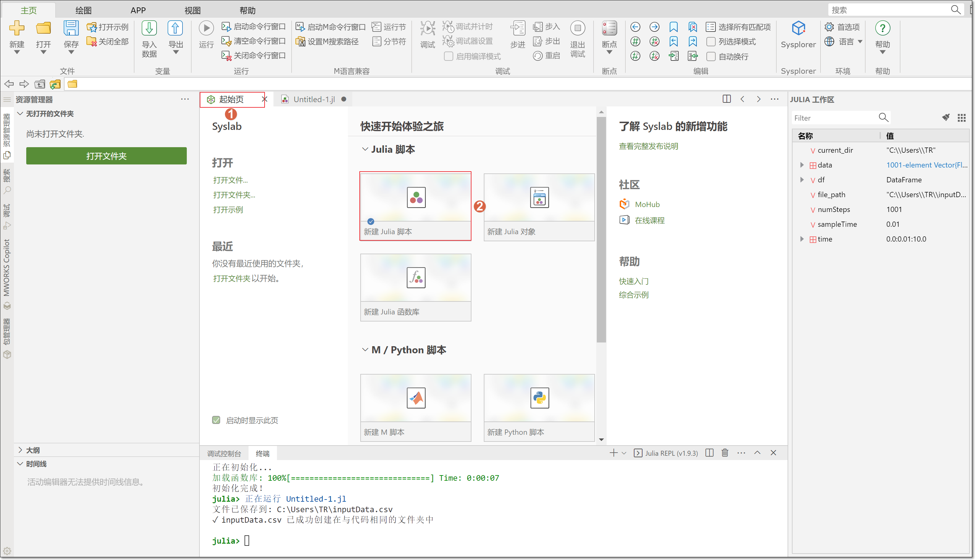Click the Preferences (首选项) gear icon
Viewport: 975px width, 560px height.
tap(829, 27)
